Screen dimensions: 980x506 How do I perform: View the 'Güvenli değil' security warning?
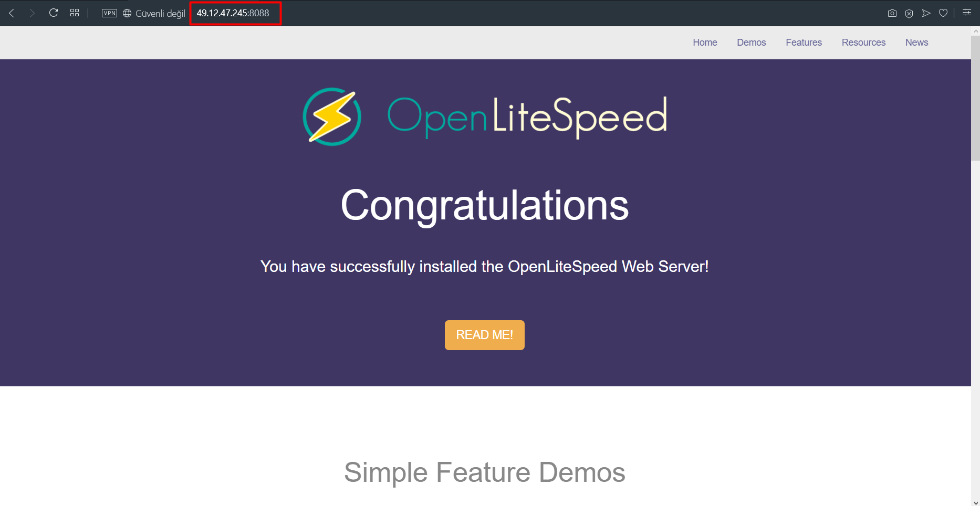point(160,14)
